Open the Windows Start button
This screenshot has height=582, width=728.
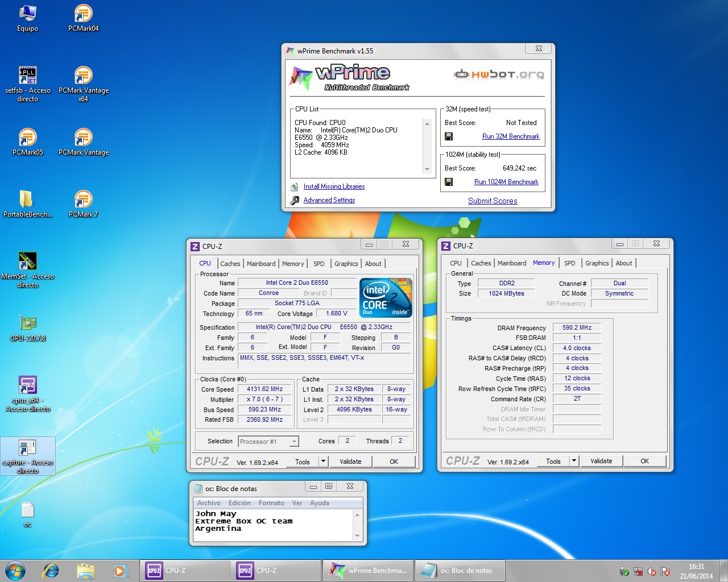coord(15,571)
